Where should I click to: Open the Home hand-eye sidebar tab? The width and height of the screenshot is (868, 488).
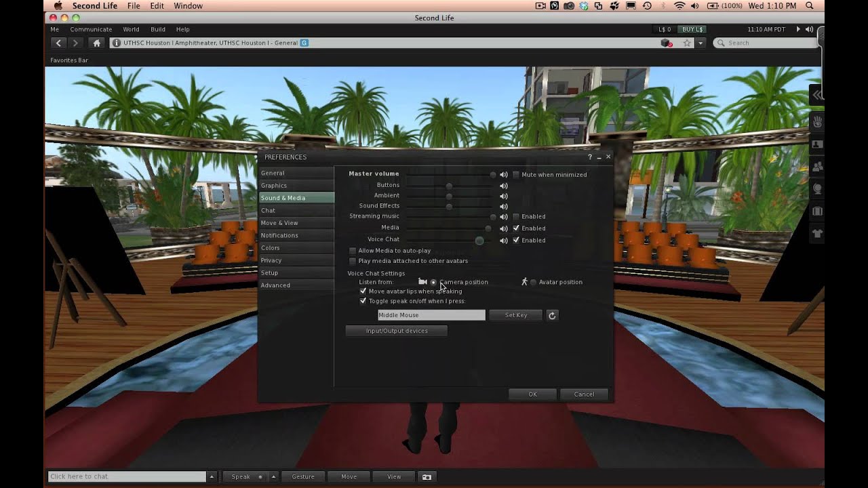point(817,122)
